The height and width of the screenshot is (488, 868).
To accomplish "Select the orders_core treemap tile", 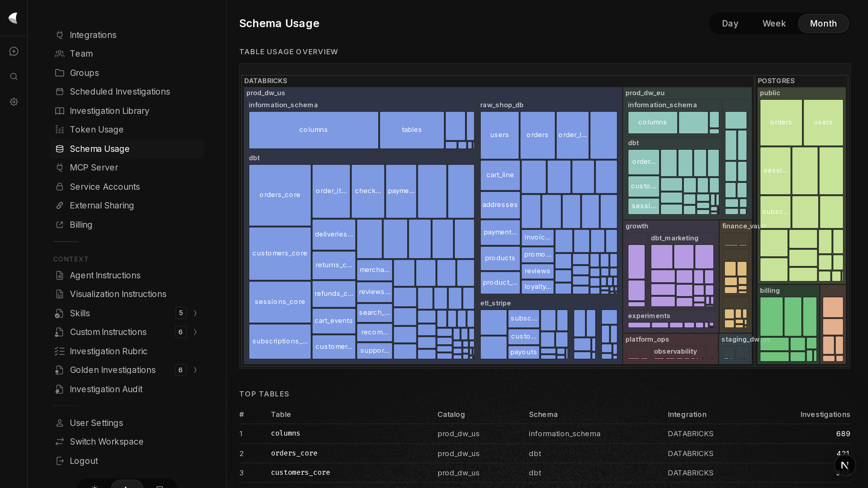I will (280, 195).
